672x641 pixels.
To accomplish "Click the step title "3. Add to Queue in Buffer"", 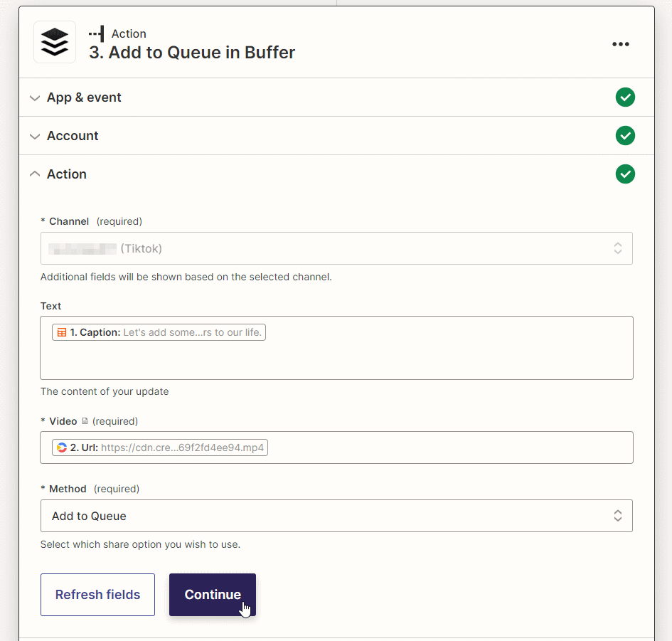I will click(192, 52).
